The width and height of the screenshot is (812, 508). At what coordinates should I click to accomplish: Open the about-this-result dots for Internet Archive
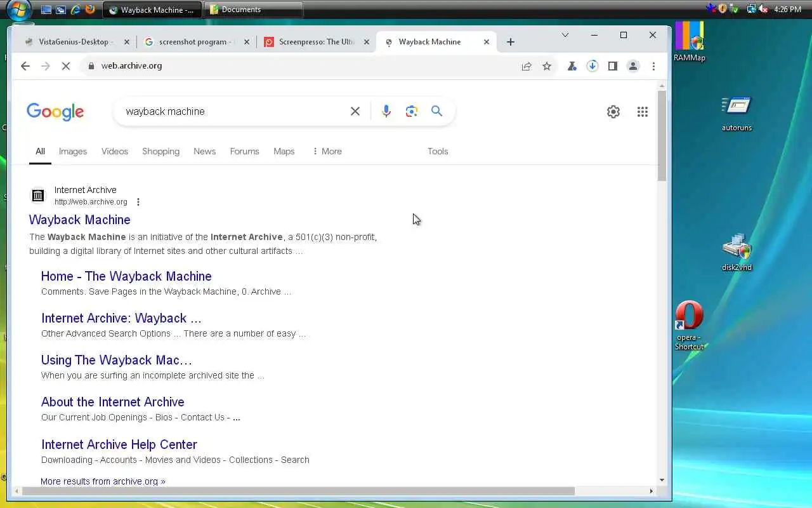click(138, 202)
